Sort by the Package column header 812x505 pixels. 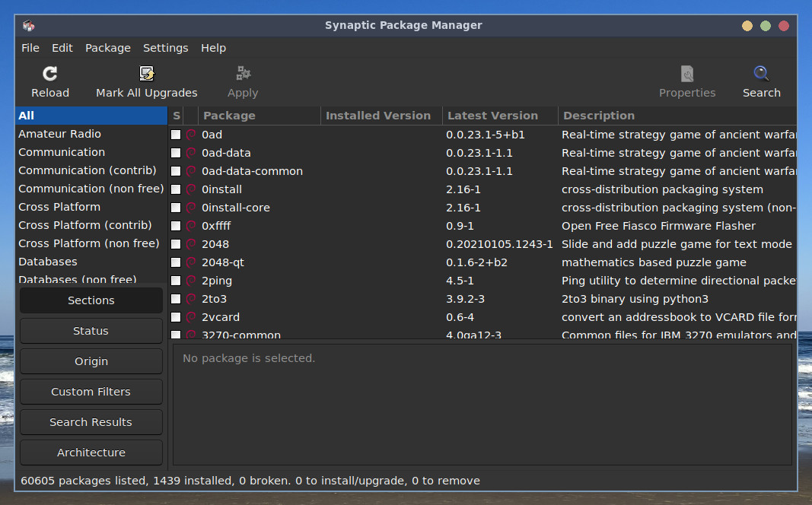coord(259,116)
